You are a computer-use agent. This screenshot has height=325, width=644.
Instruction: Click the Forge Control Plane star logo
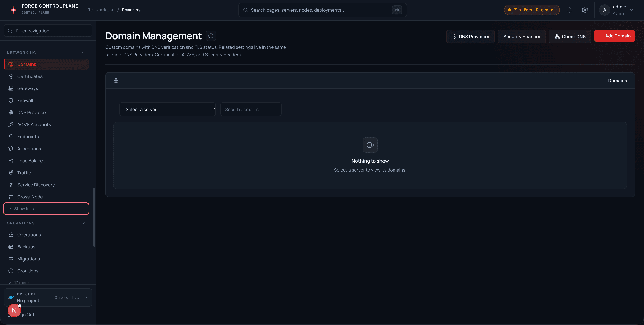14,10
